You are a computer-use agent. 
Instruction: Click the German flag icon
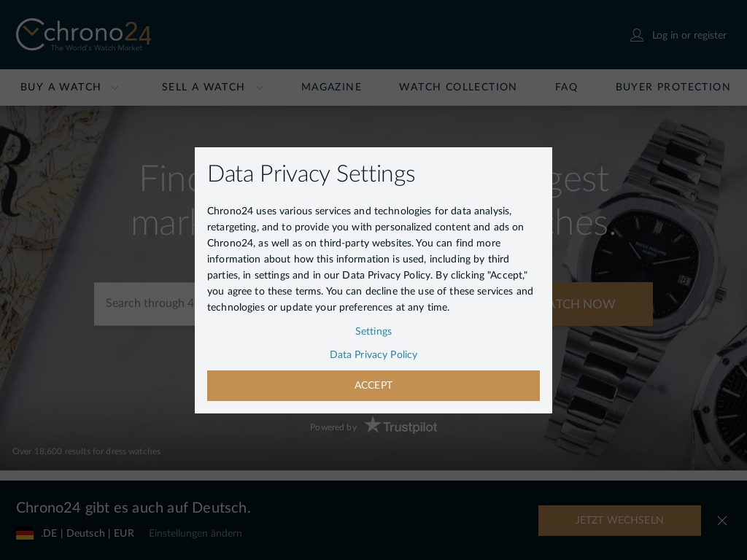(25, 534)
